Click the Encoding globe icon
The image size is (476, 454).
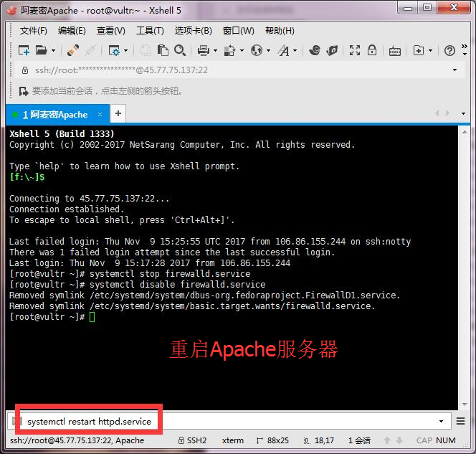(257, 50)
